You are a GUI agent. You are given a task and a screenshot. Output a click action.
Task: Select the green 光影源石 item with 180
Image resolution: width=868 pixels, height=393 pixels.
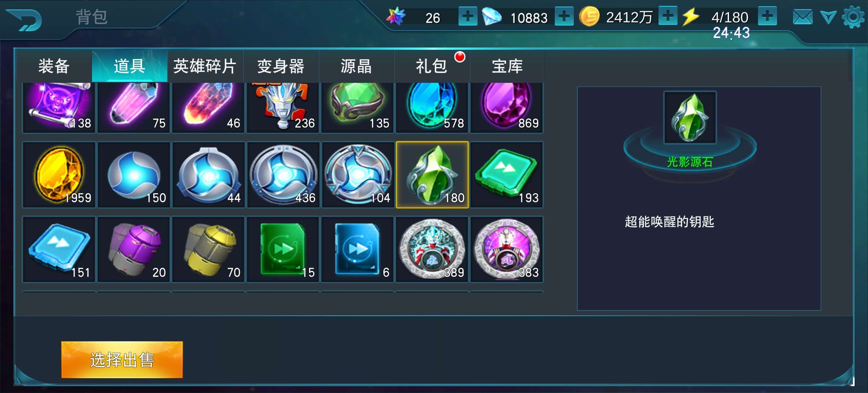tap(432, 175)
